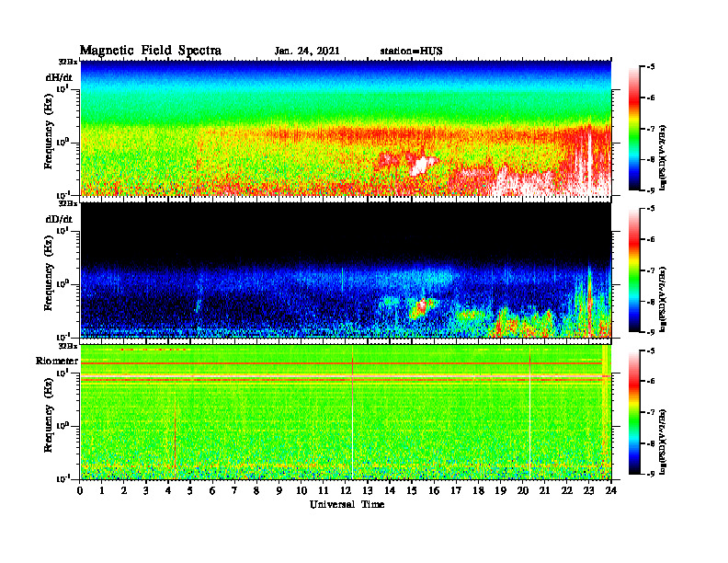Screen dimensions: 728x563
Task: Click hour label "16" on time axis
Action: (434, 490)
